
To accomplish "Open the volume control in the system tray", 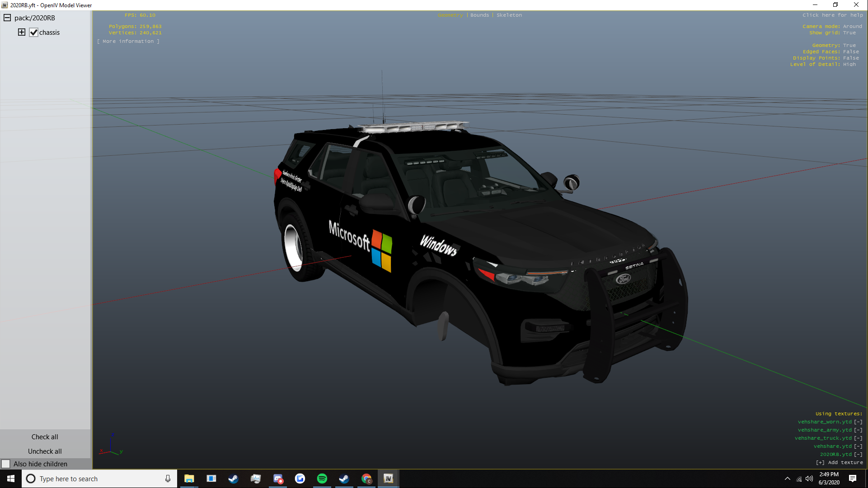I will click(x=809, y=479).
